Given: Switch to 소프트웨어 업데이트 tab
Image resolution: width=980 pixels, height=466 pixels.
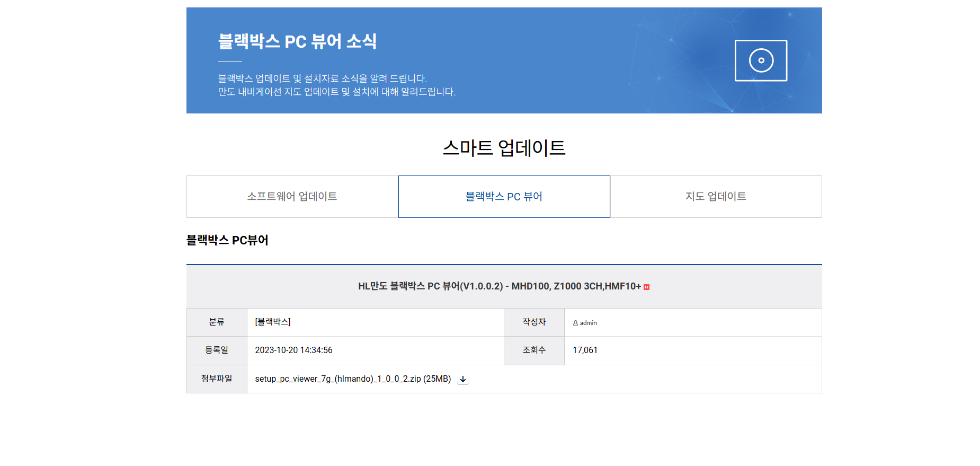Looking at the screenshot, I should [x=292, y=197].
